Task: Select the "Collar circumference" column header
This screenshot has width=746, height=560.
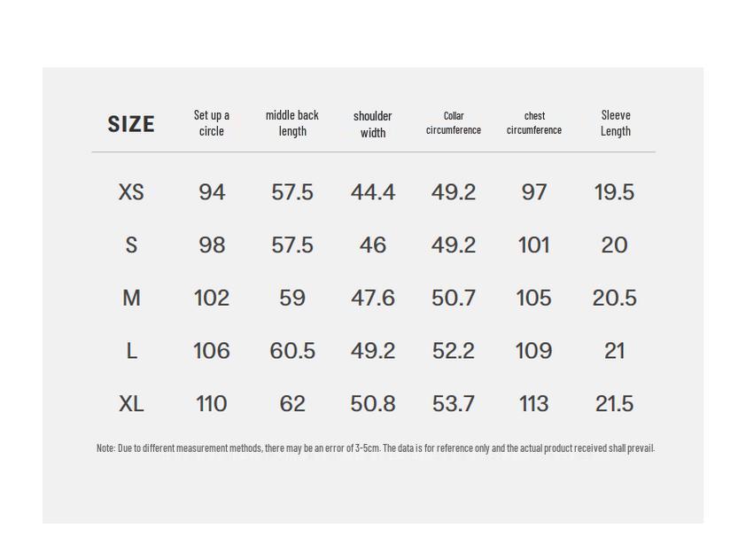Action: coord(454,123)
